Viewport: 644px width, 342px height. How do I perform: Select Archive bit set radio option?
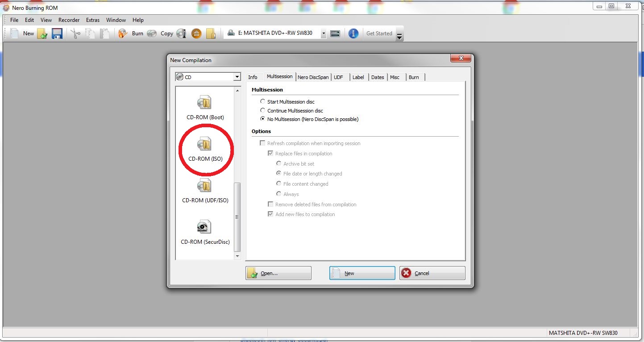coord(279,163)
